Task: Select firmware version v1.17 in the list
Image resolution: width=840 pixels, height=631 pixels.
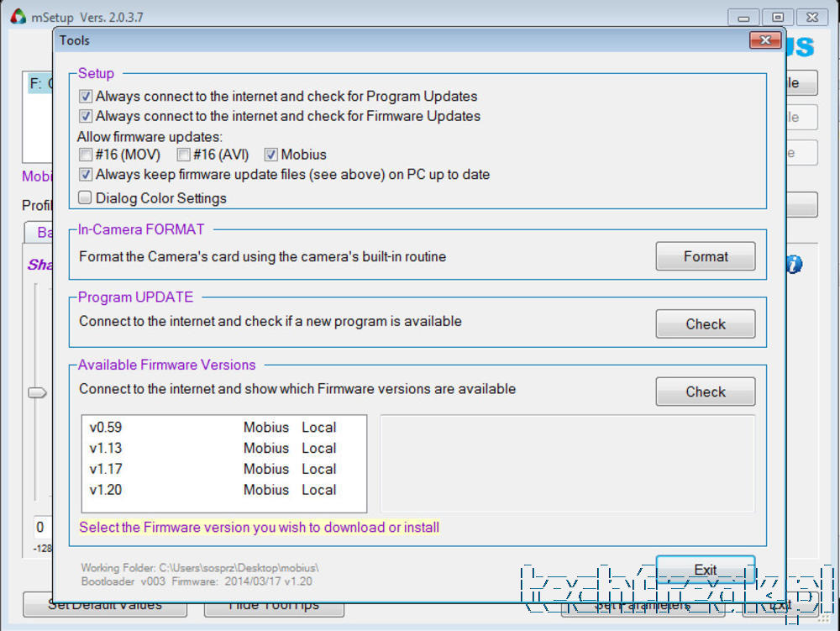Action: (224, 469)
